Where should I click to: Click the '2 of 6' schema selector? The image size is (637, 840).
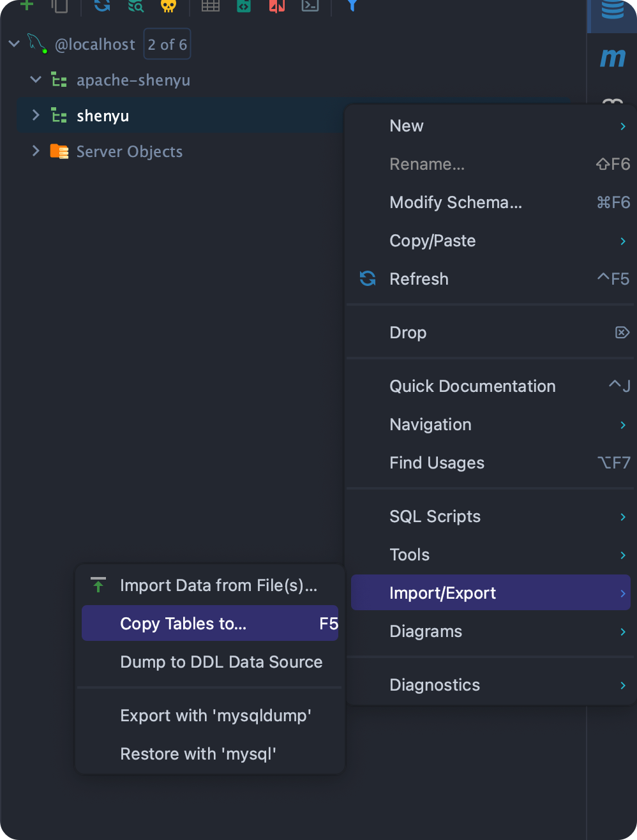tap(167, 45)
